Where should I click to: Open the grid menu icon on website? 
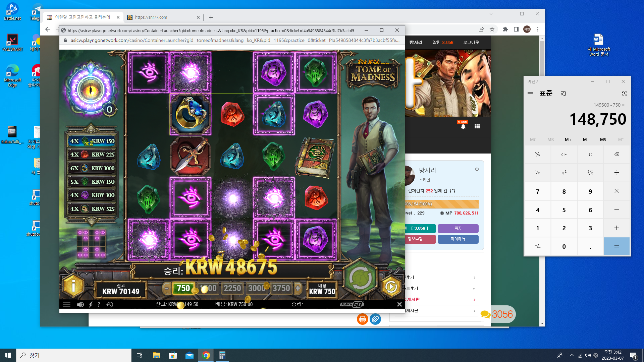477,126
